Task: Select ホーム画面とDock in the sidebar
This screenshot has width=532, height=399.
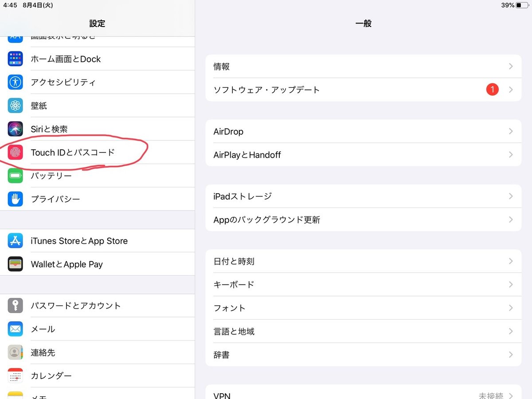Action: [66, 59]
